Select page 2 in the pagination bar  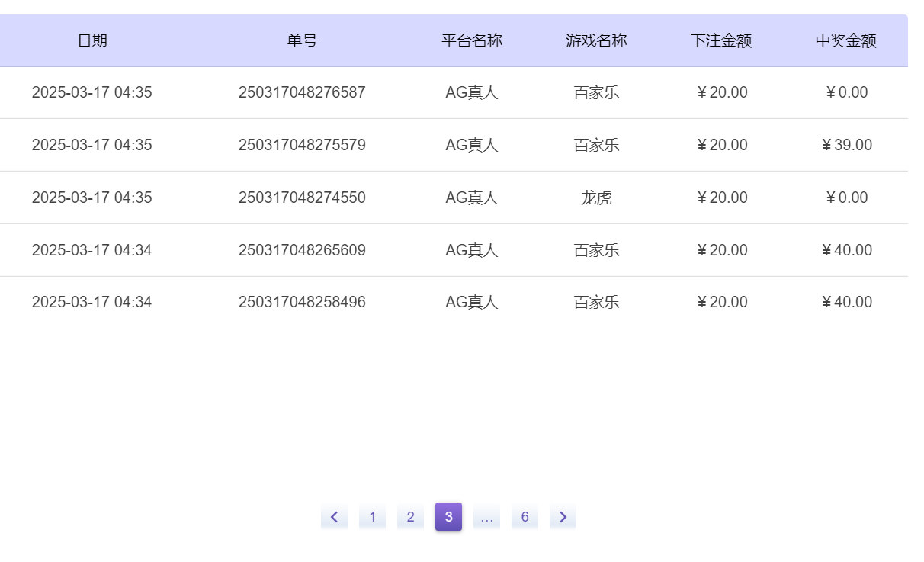tap(410, 516)
